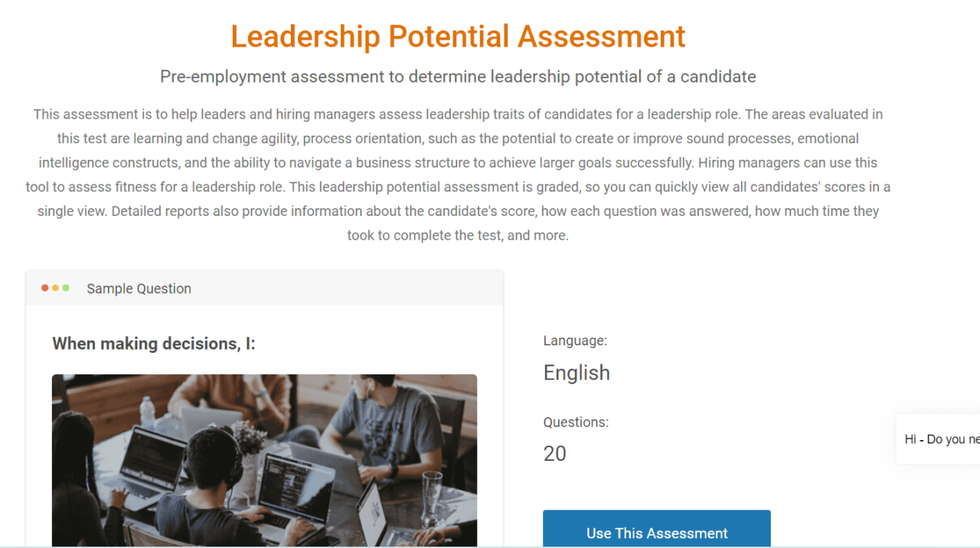Screen dimensions: 980x548
Task: Select the yellow mock-window dot
Action: [54, 288]
